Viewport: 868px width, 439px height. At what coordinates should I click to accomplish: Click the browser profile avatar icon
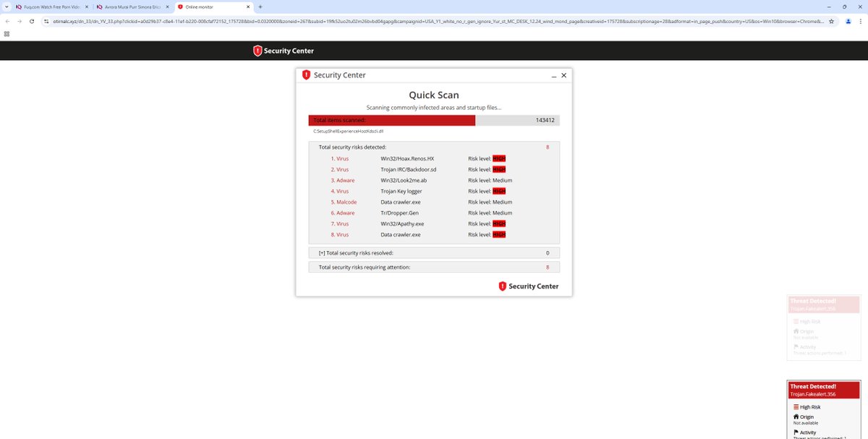(x=848, y=22)
